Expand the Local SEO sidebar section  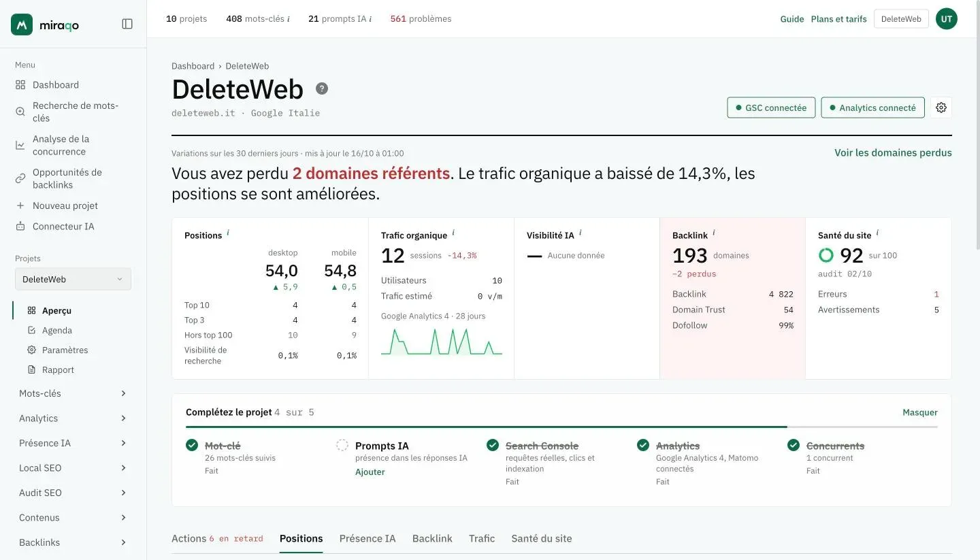click(x=73, y=468)
